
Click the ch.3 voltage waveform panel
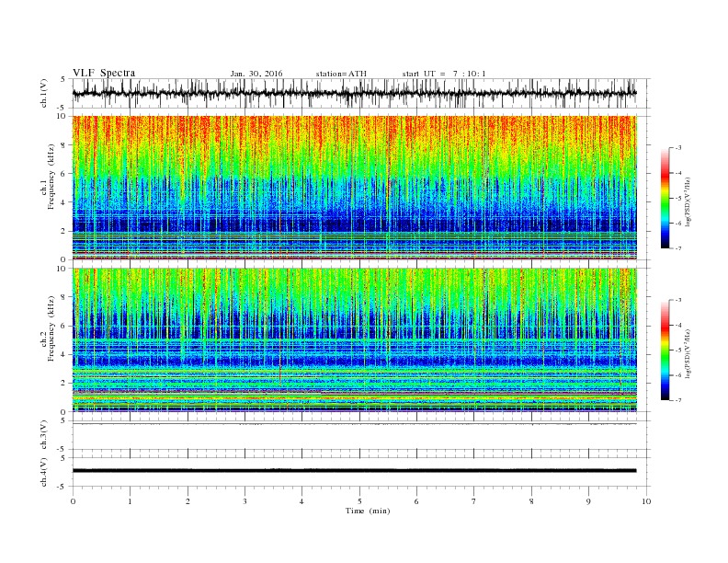(361, 435)
